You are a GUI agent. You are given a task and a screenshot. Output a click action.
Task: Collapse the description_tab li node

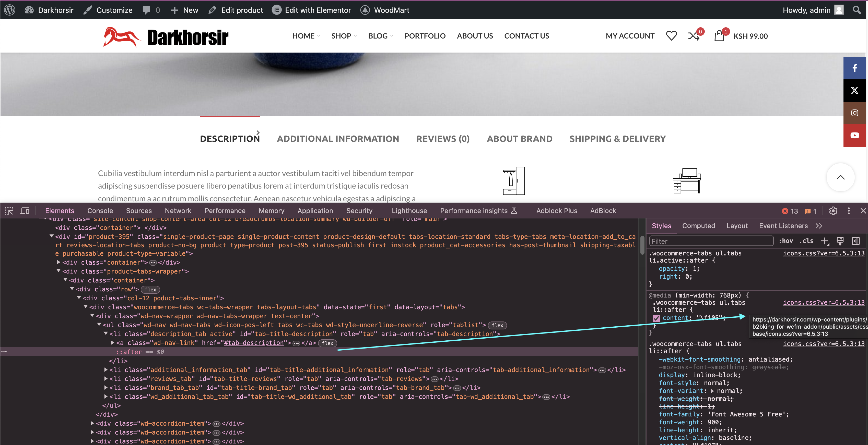click(x=106, y=333)
